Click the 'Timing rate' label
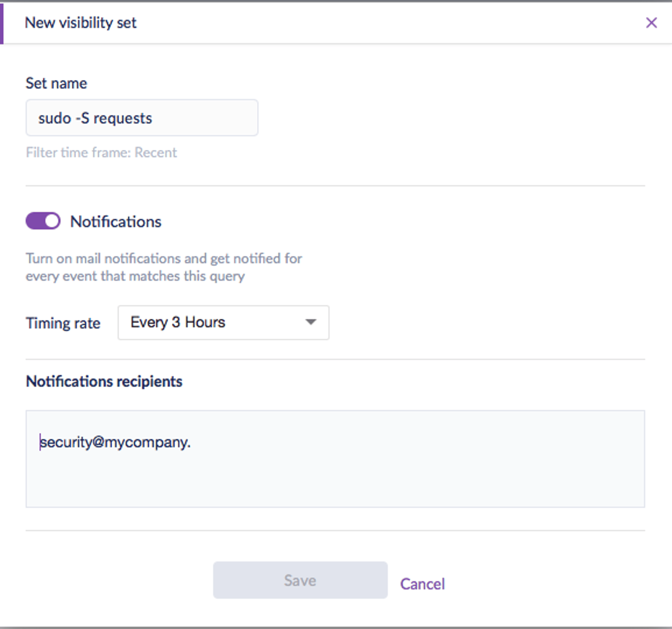The width and height of the screenshot is (672, 629). [63, 323]
